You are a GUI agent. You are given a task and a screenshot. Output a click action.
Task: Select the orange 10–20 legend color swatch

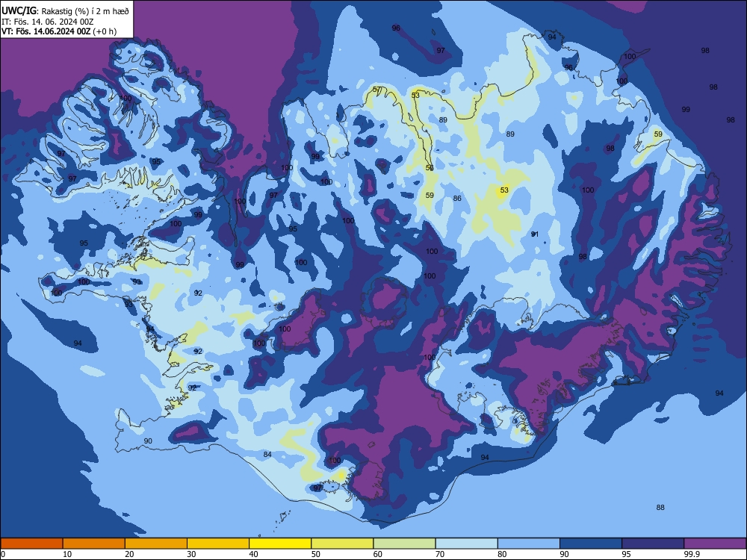(x=94, y=544)
